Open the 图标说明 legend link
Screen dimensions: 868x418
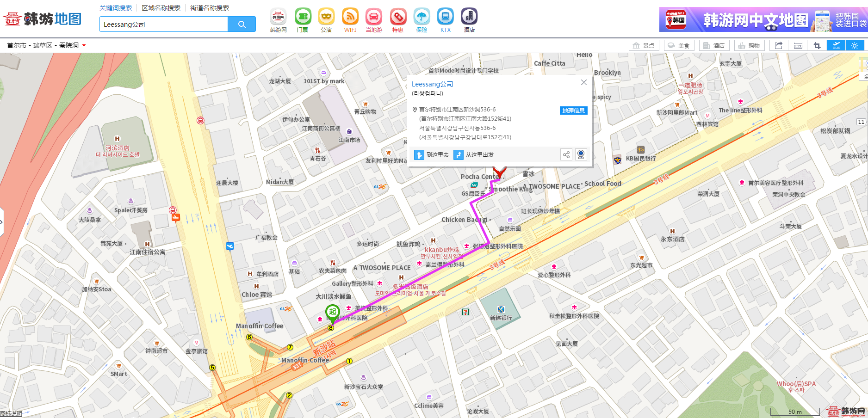coord(11,413)
